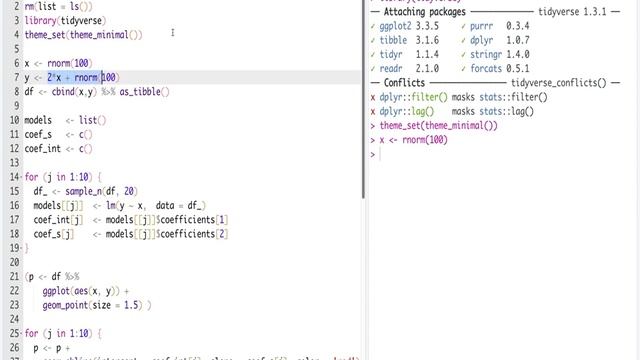
Task: Click the p <- p + line
Action: coord(52,348)
